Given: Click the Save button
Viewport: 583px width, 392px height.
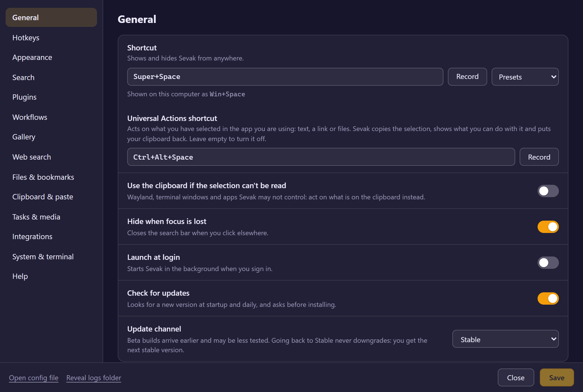Looking at the screenshot, I should pos(557,377).
